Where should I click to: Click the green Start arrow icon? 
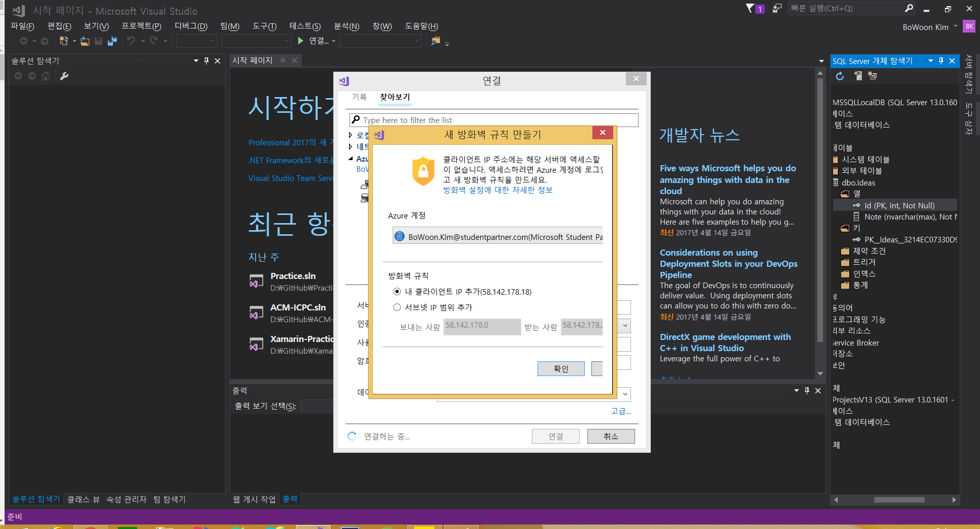[301, 41]
